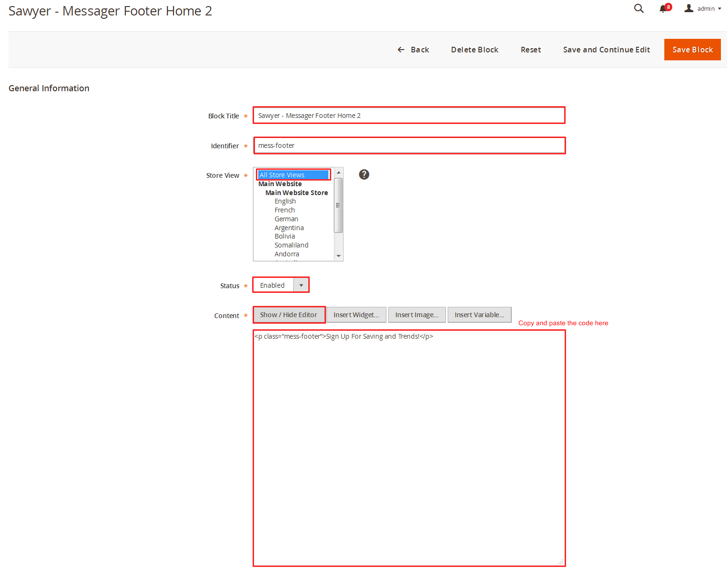Select Andorra store view
The width and height of the screenshot is (727, 588).
point(287,254)
